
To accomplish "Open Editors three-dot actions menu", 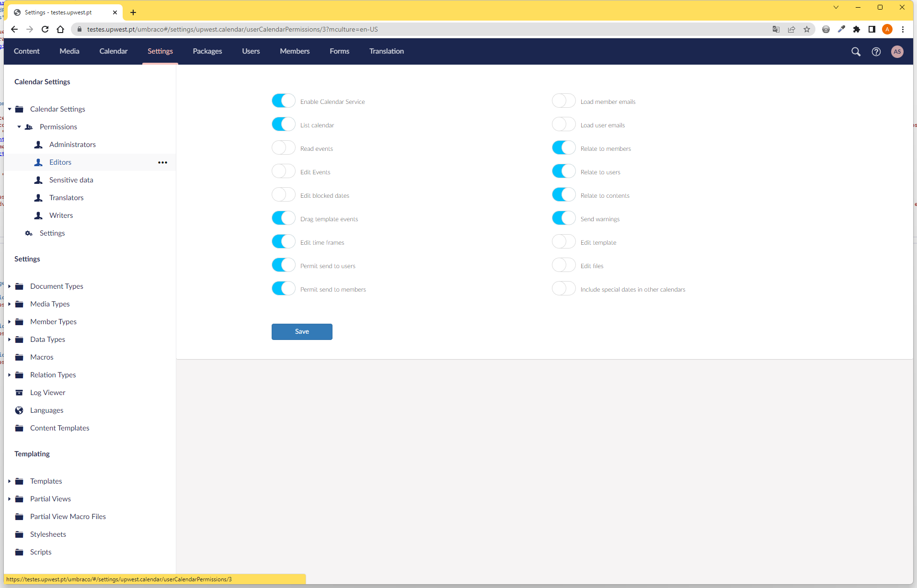I will [162, 162].
